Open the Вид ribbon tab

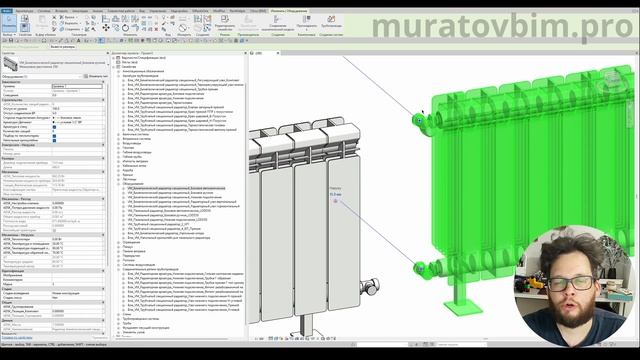(142, 11)
